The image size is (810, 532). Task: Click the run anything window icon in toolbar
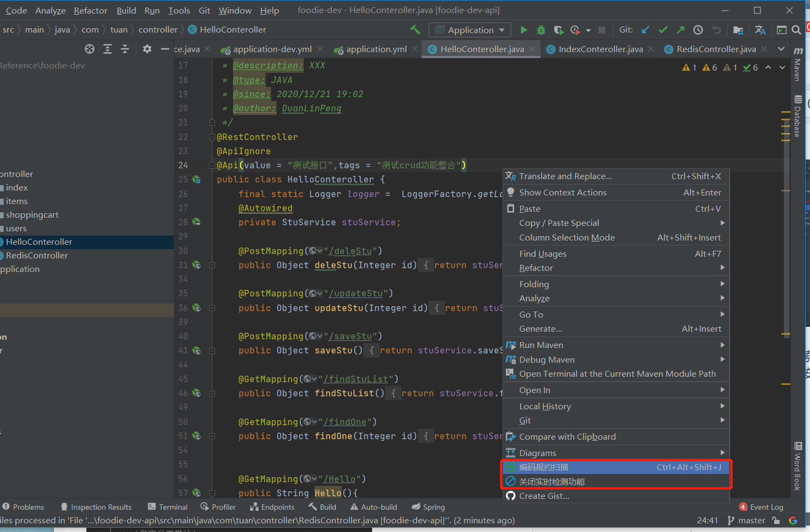pyautogui.click(x=782, y=30)
